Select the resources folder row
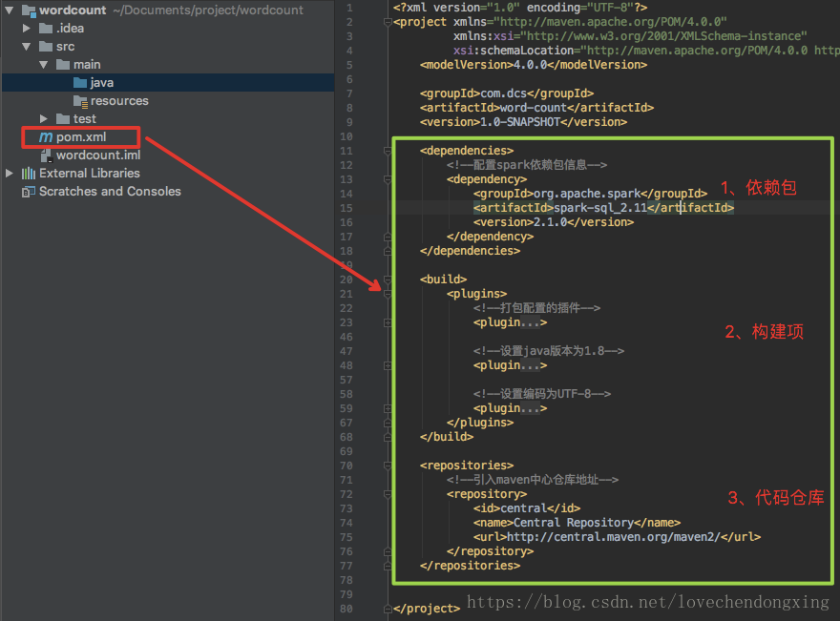This screenshot has width=840, height=621. pyautogui.click(x=168, y=101)
